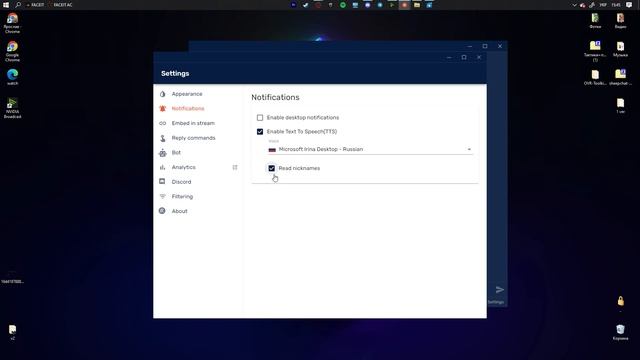Viewport: 640px width, 360px height.
Task: Select the Фотки desktop icon
Action: point(595,21)
